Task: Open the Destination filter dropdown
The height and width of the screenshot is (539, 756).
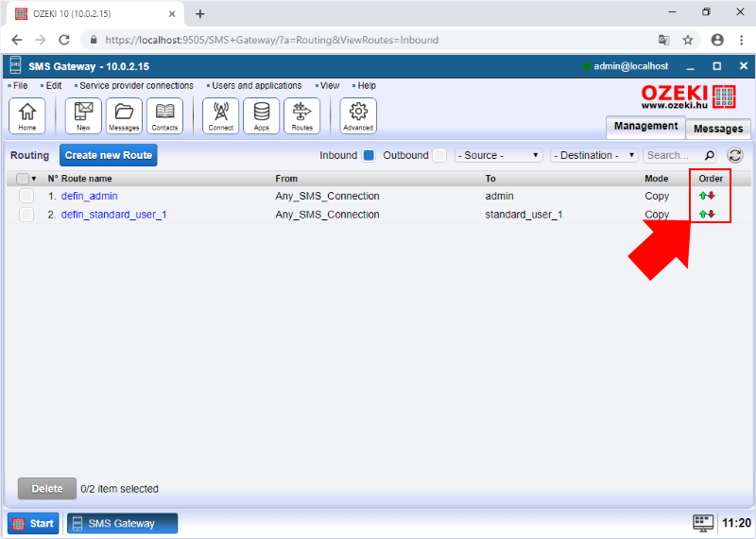Action: click(594, 155)
